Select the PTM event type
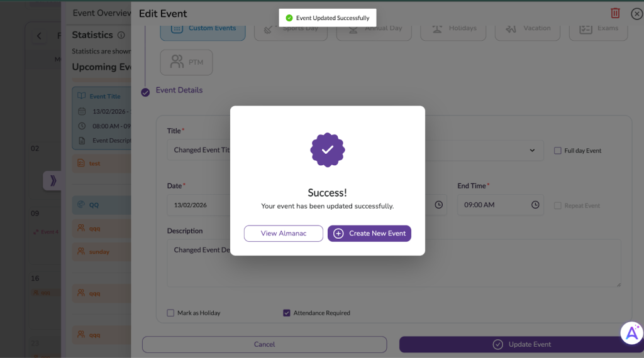Image resolution: width=644 pixels, height=358 pixels. [x=186, y=63]
